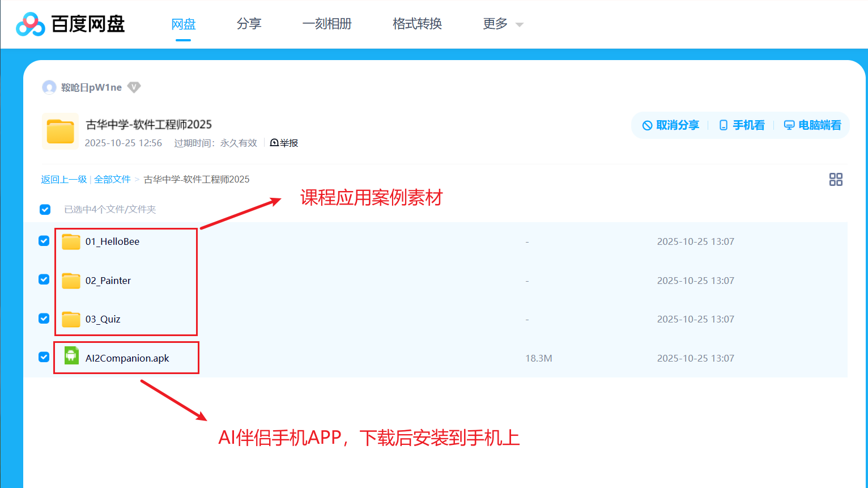Switch to grid view layout icon
This screenshot has width=868, height=488.
(836, 180)
